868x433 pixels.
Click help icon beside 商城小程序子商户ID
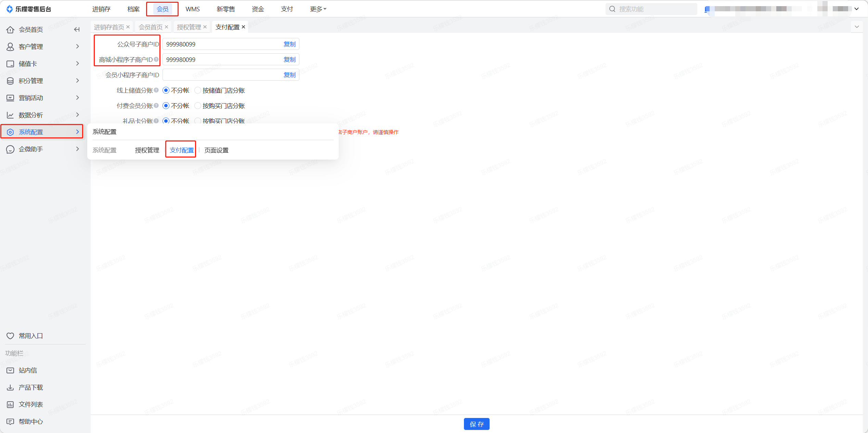pyautogui.click(x=156, y=59)
